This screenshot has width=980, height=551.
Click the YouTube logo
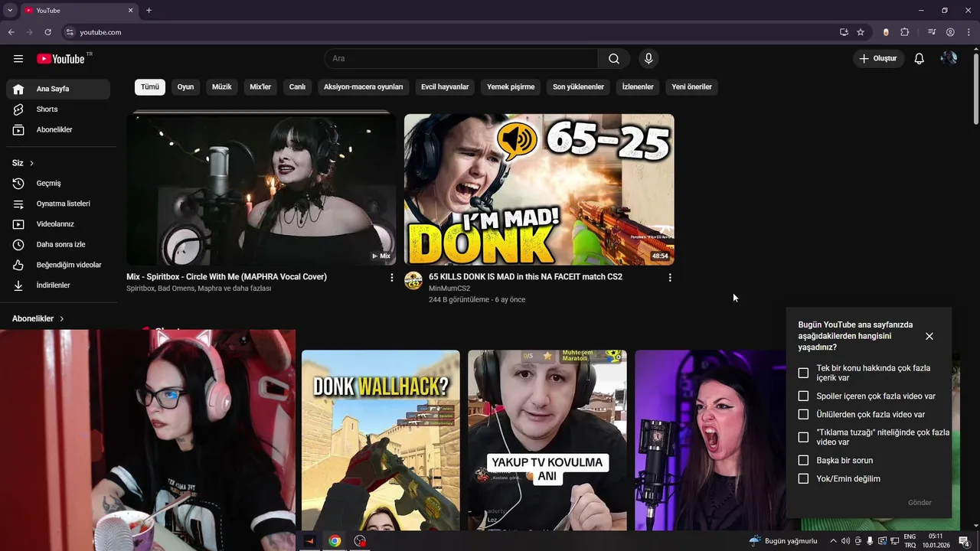[x=60, y=59]
